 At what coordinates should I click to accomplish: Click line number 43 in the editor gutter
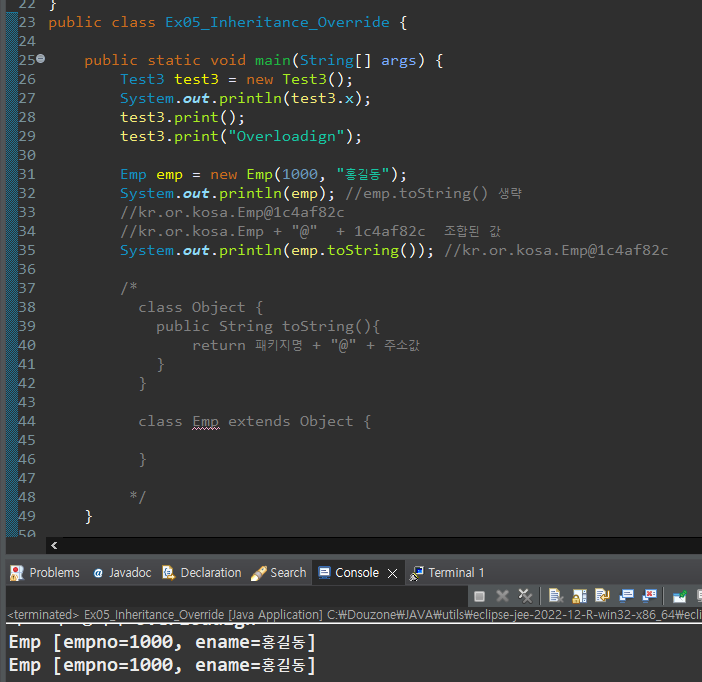click(27, 402)
